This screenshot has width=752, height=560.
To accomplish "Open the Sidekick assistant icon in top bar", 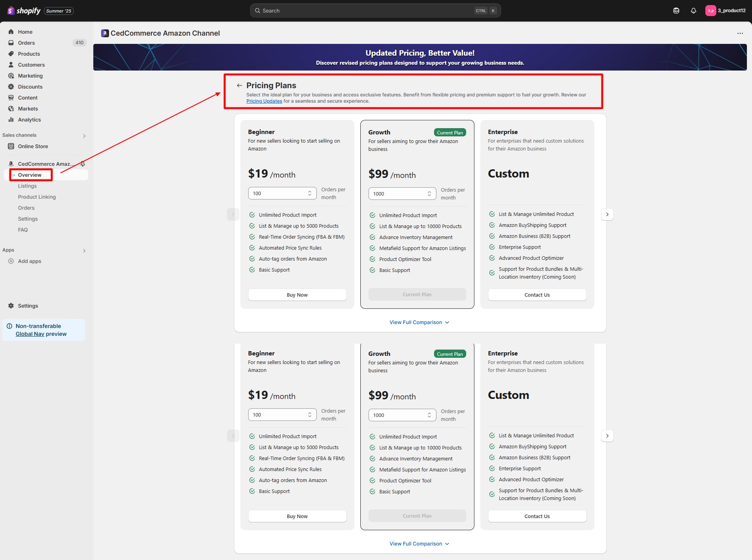I will pos(676,11).
